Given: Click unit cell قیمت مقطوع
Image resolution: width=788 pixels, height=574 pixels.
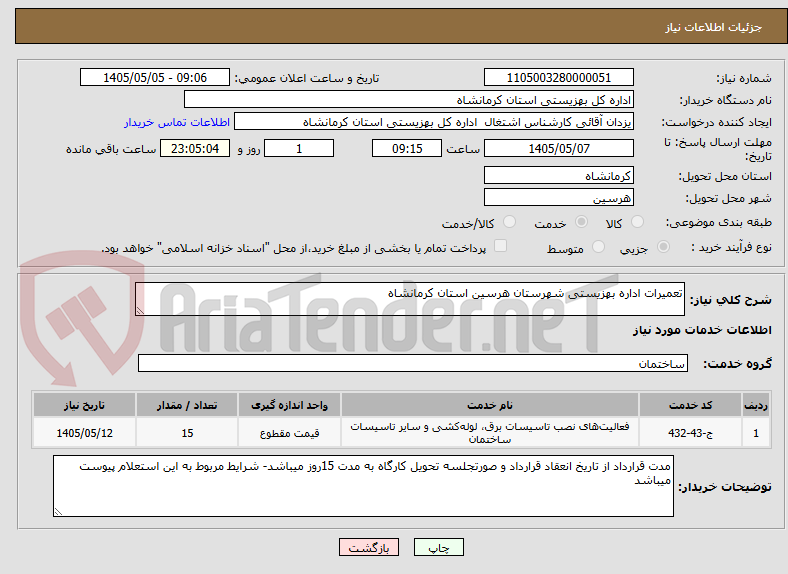Looking at the screenshot, I should tap(289, 433).
